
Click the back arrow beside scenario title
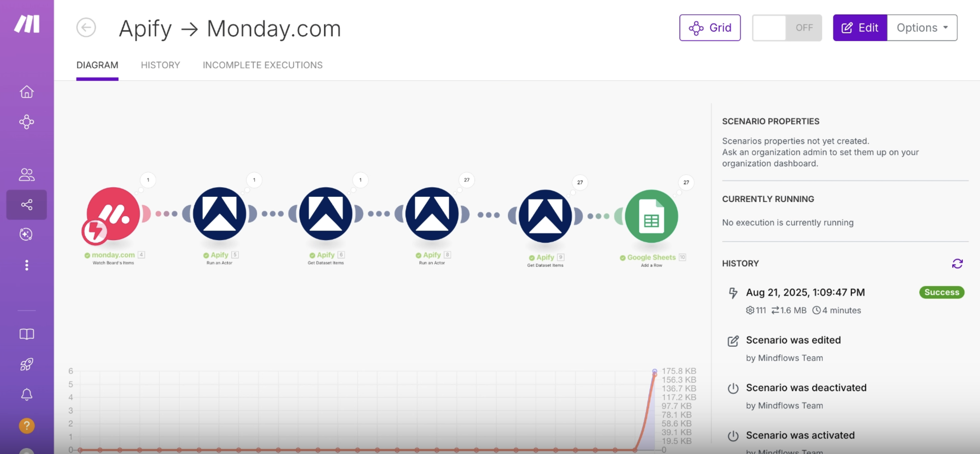pyautogui.click(x=86, y=27)
